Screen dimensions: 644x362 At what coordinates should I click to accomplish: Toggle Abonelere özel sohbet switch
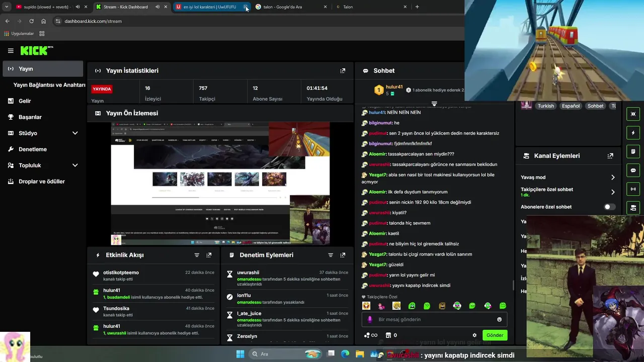609,207
